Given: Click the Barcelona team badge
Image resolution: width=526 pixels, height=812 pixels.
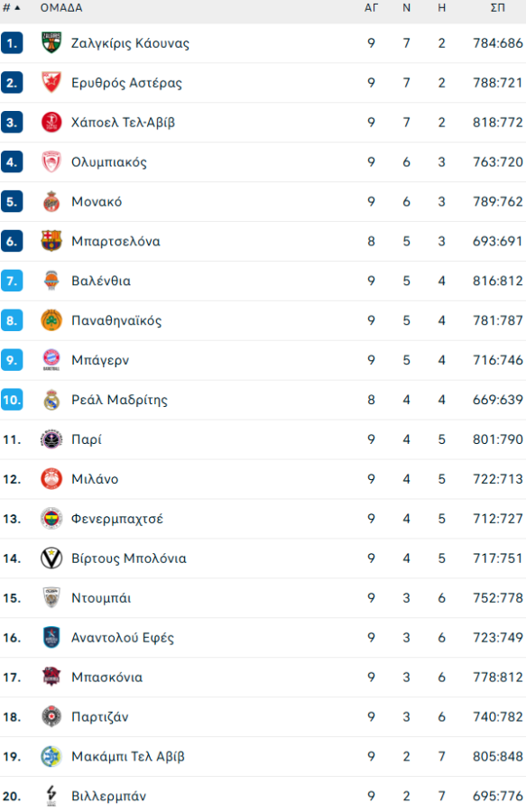Looking at the screenshot, I should tap(52, 241).
